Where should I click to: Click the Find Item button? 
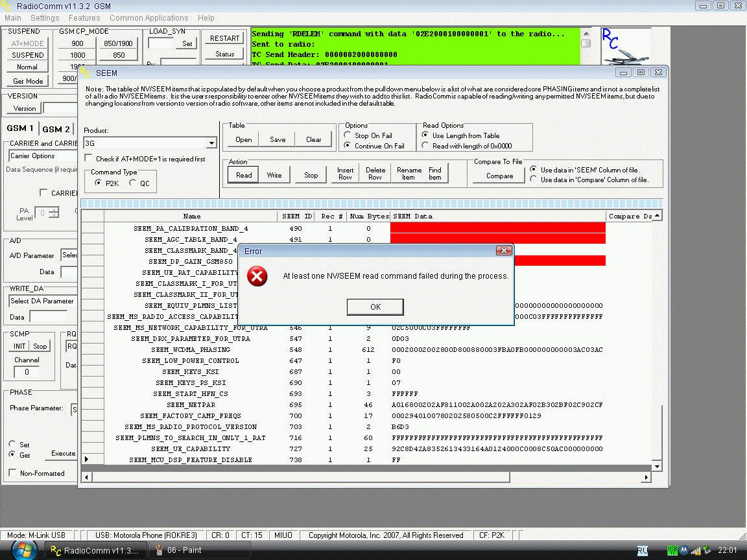pos(434,173)
